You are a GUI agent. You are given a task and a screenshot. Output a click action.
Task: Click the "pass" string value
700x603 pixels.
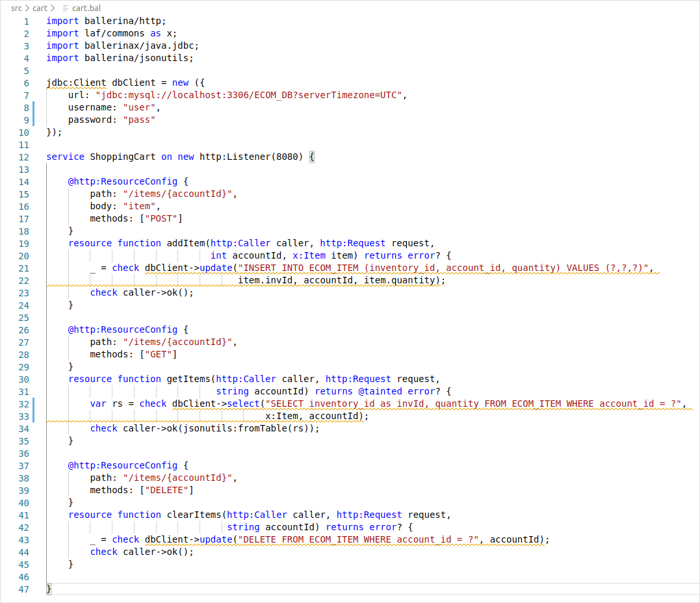(139, 120)
